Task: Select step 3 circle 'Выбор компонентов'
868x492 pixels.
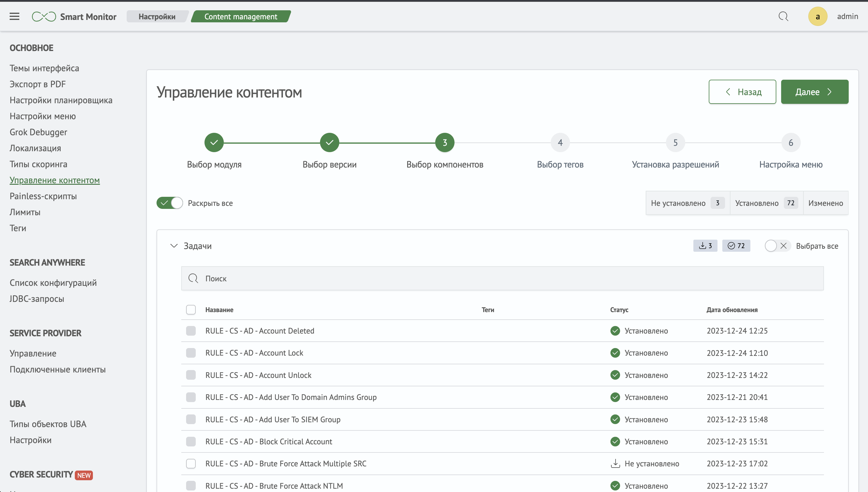Action: point(445,142)
